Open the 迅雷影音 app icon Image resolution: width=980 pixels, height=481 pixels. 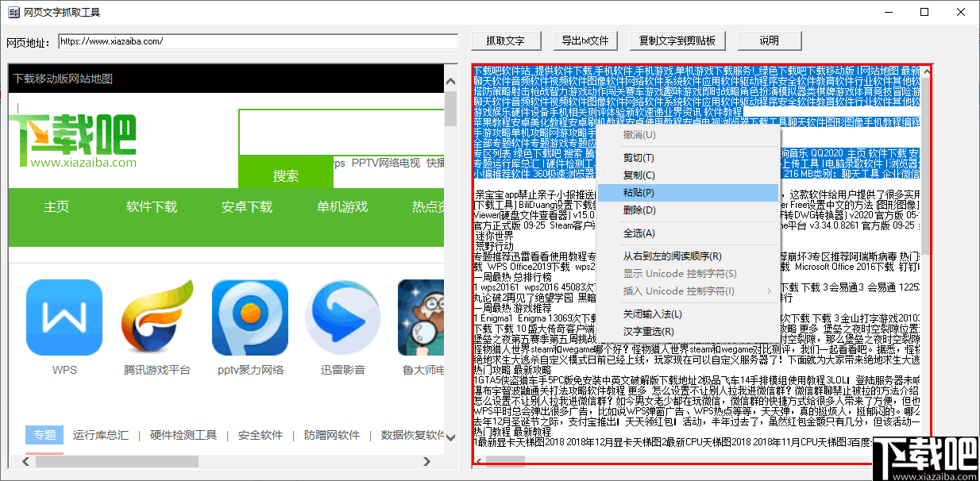[x=343, y=317]
